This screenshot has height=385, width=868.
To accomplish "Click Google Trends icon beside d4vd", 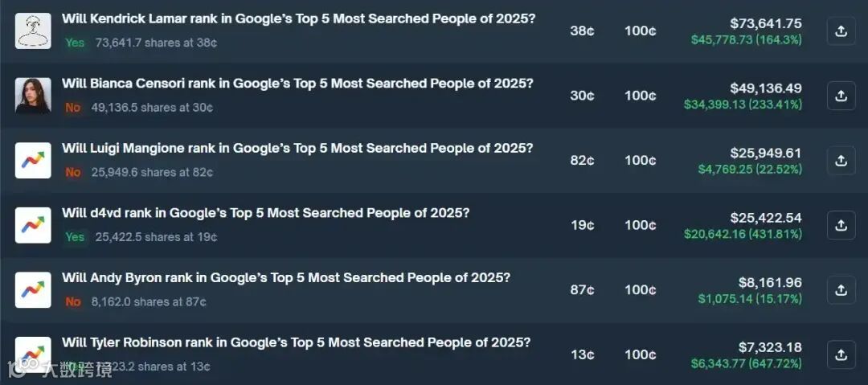I will [33, 225].
